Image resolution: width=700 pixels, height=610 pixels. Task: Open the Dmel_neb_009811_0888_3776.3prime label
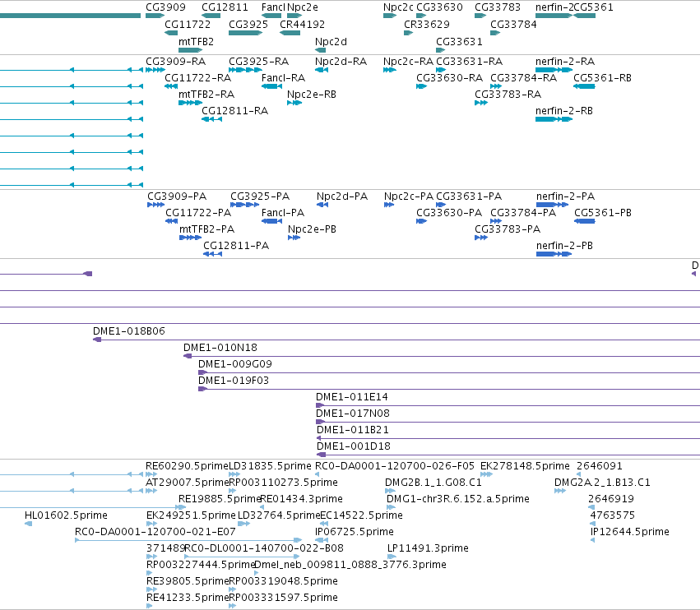350,565
